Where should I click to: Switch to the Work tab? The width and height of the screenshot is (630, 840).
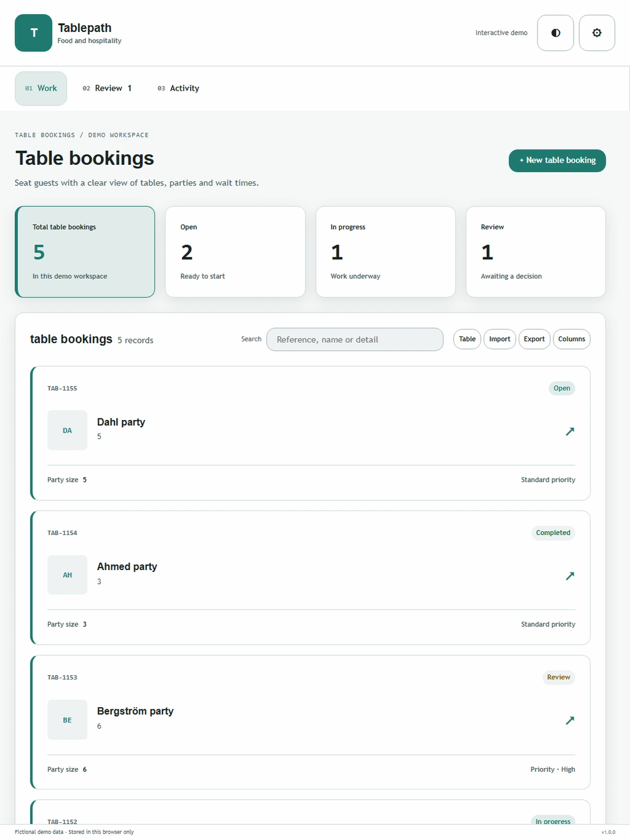tap(41, 88)
